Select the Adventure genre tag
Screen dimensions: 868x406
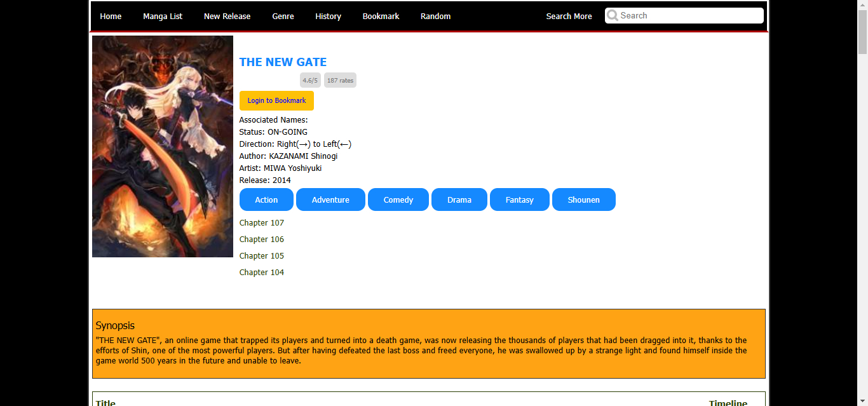point(330,200)
